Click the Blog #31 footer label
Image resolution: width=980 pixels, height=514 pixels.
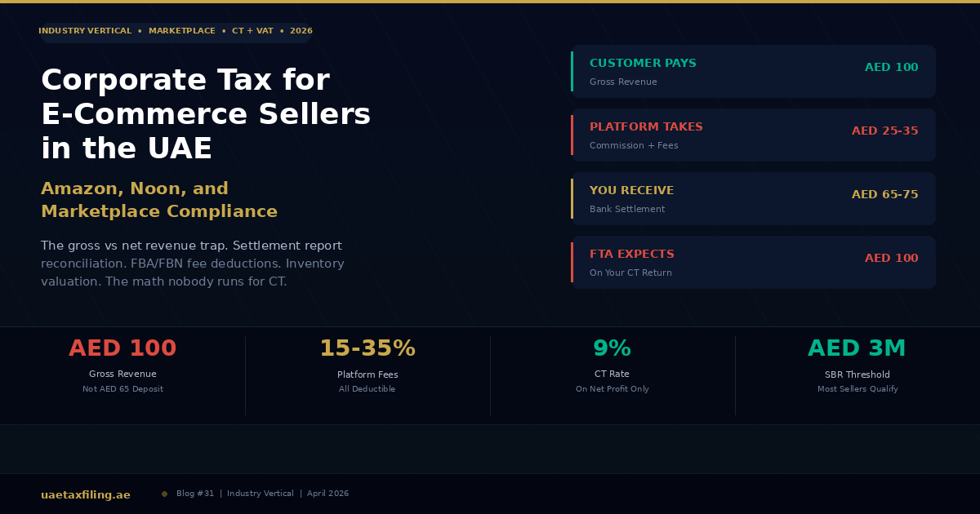(194, 493)
